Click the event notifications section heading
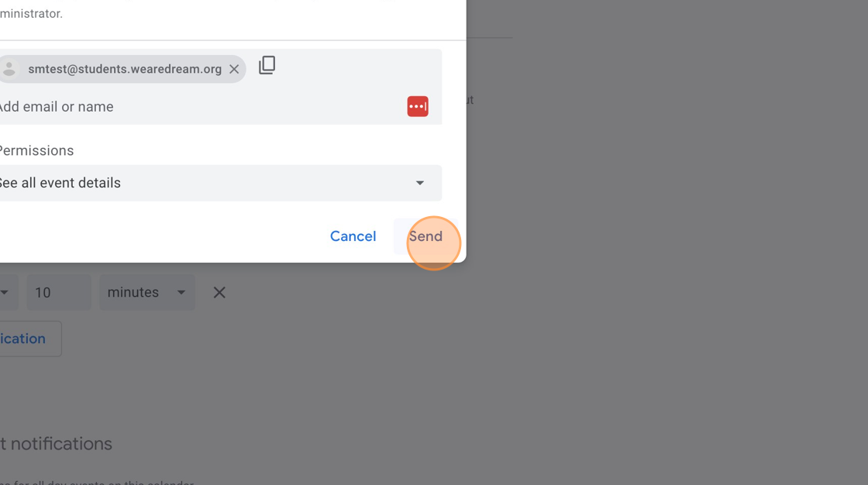Viewport: 868px width, 485px height. point(56,443)
